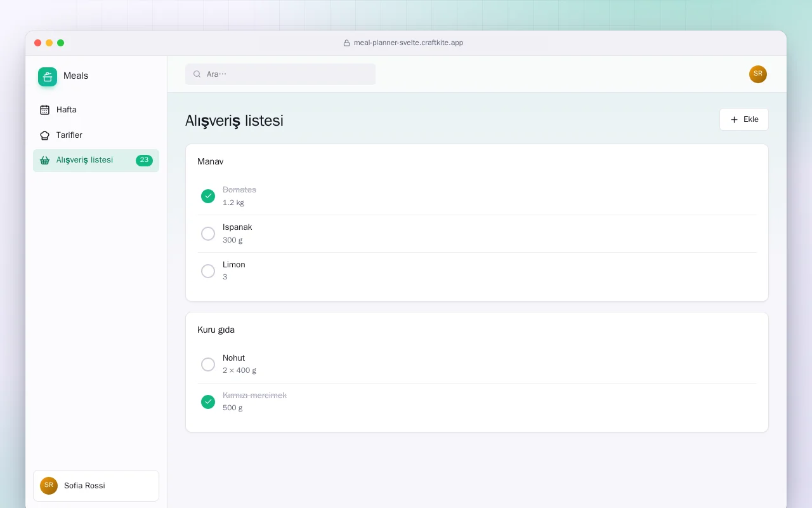Click the plus icon on Ekle

[x=734, y=119]
